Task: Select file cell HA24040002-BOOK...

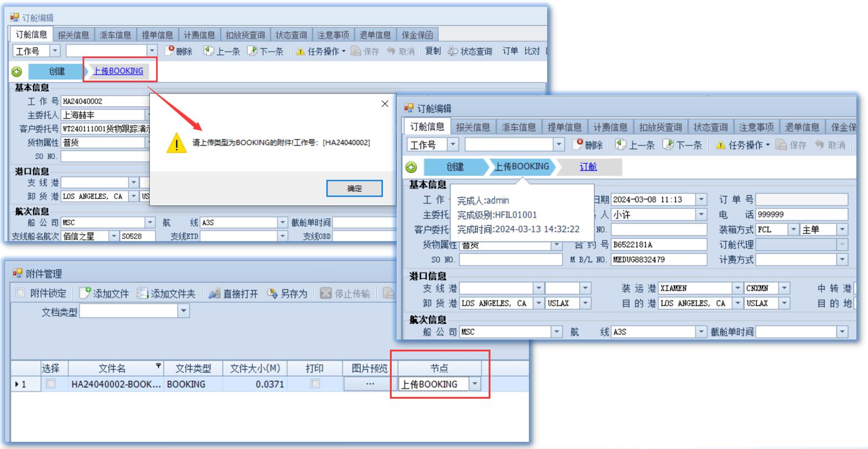Action: tap(116, 384)
